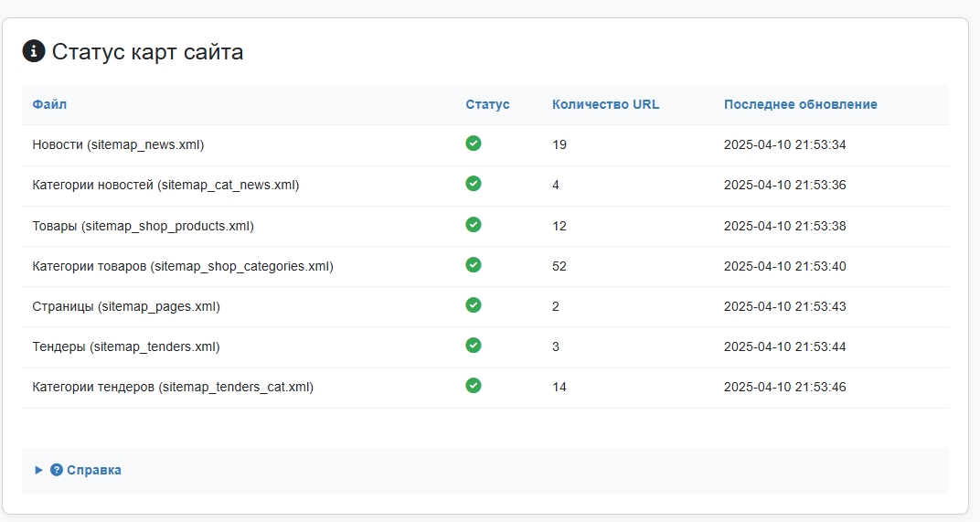Click green status checkmark for sitemap_tenders.xml
Image resolution: width=980 pixels, height=522 pixels.
point(473,346)
